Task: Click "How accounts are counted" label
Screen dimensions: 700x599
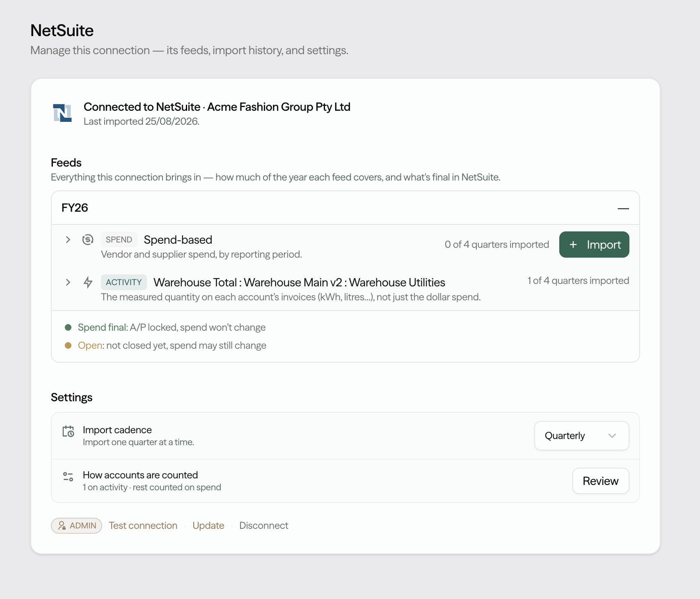Action: click(x=140, y=475)
